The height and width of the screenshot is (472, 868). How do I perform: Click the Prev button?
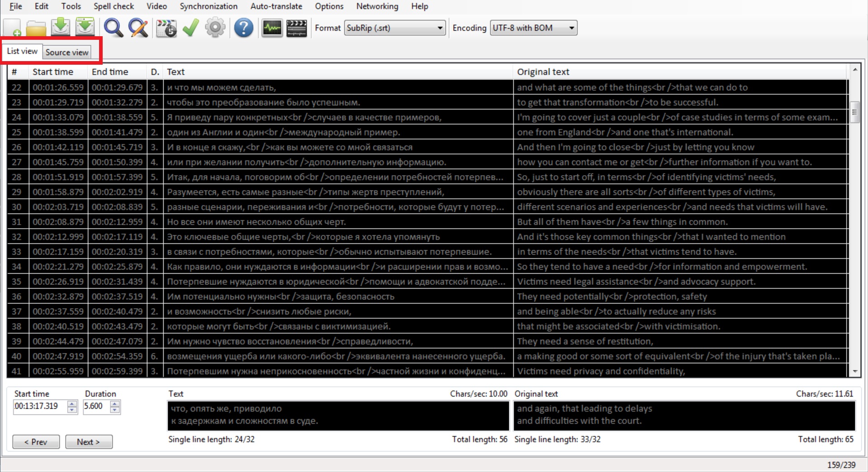36,442
